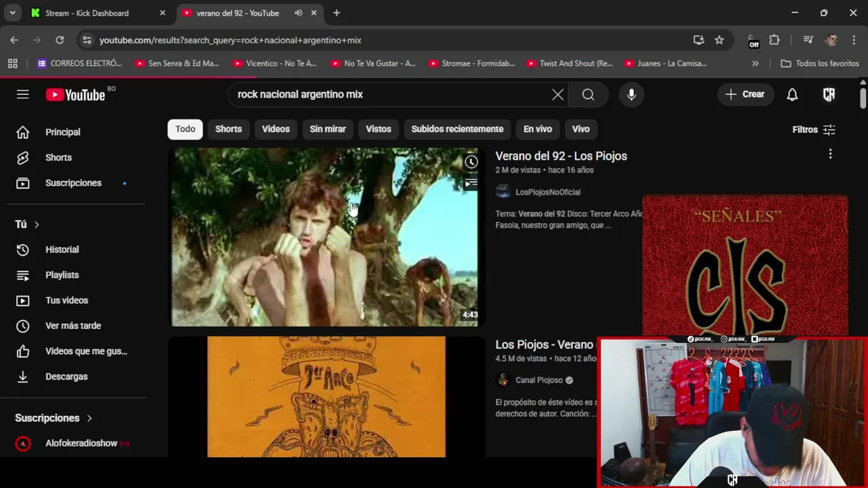Open the Todos los favoritos folder

pos(820,63)
